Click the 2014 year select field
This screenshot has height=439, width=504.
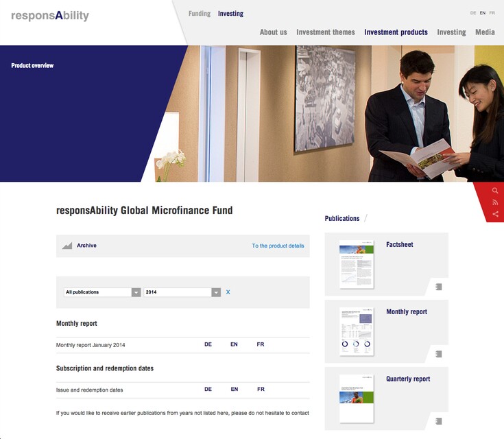pos(182,292)
